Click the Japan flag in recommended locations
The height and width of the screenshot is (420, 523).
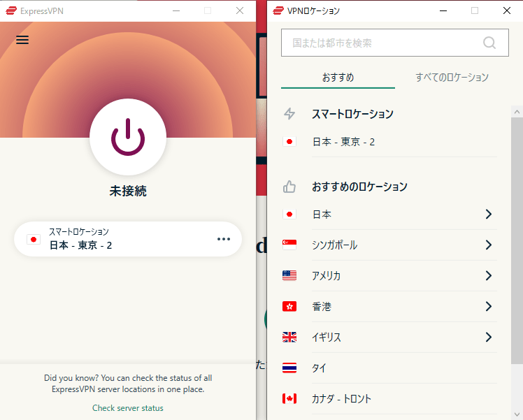coord(289,214)
